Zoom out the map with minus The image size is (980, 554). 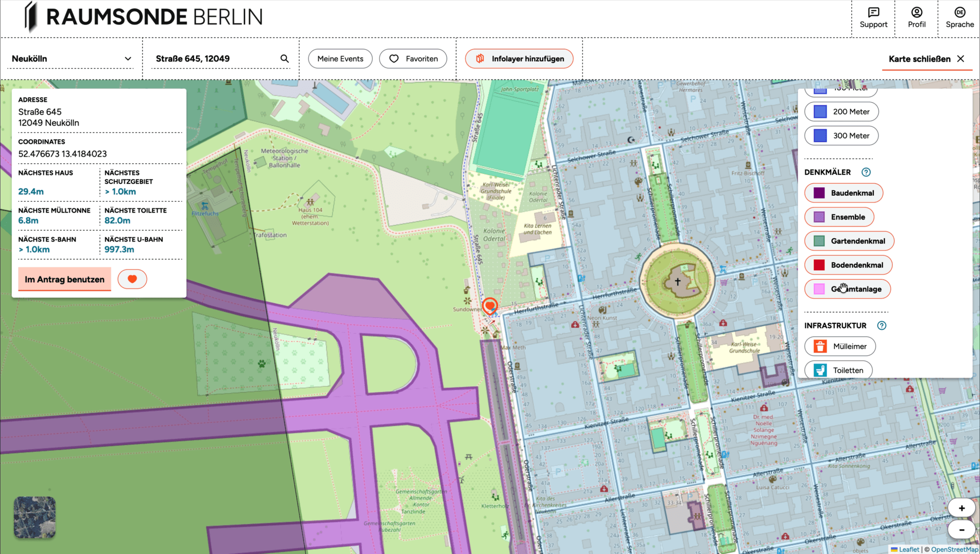(961, 530)
